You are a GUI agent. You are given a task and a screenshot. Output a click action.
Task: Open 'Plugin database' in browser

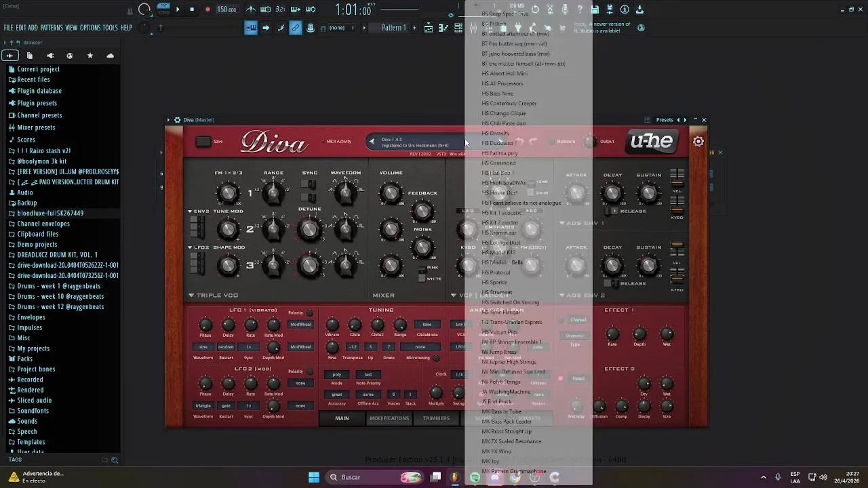click(x=39, y=91)
